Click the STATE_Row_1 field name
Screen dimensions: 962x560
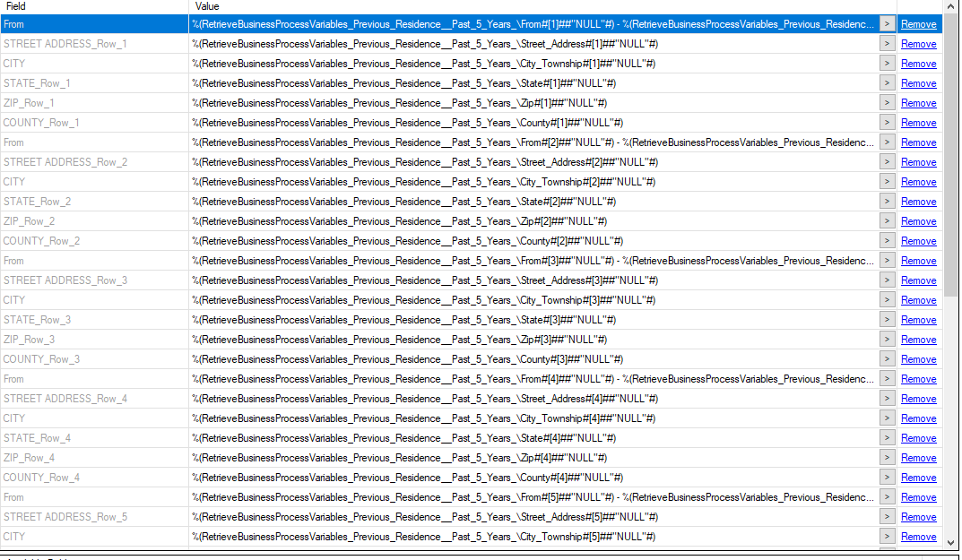click(37, 83)
